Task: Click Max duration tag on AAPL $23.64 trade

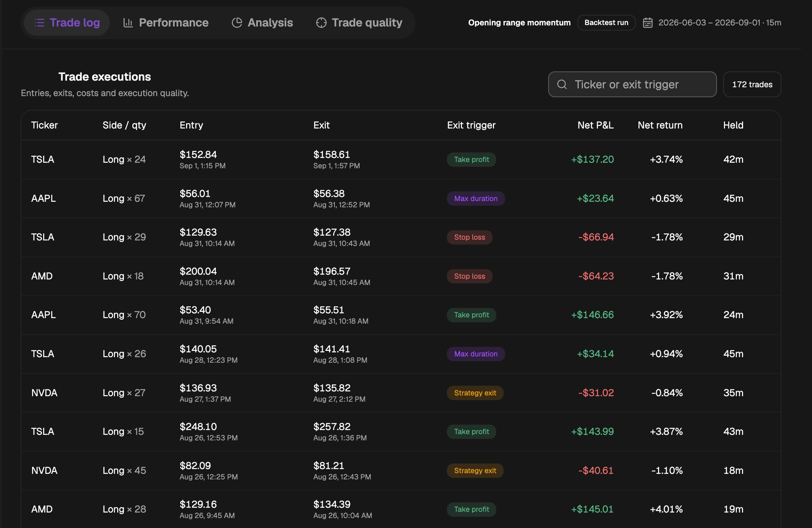Action: (476, 198)
